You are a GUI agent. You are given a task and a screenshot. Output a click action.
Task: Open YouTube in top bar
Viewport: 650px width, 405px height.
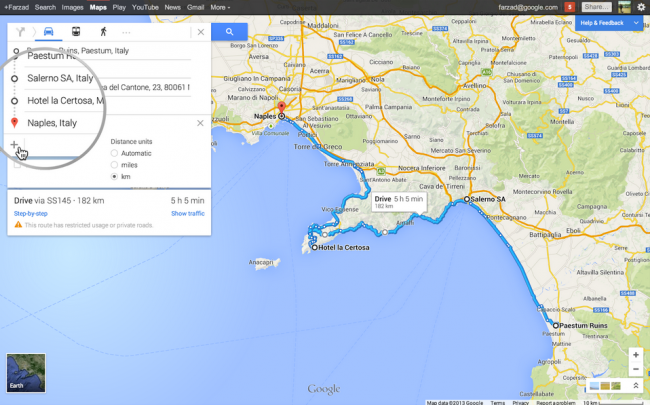coord(145,7)
